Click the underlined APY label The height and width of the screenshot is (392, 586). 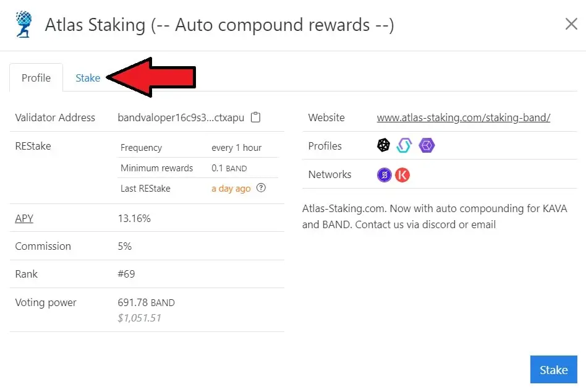tap(24, 218)
